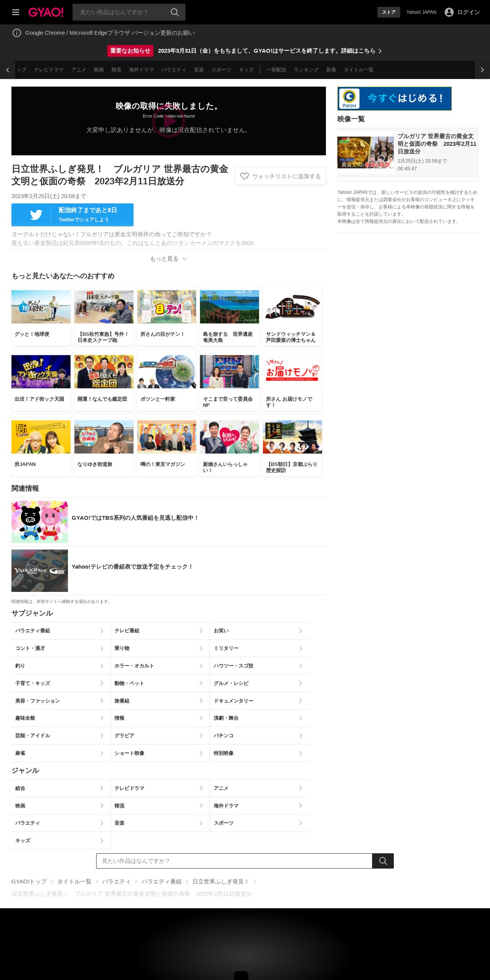Open グッと！地球便 thumbnail
This screenshot has width=490, height=980.
pyautogui.click(x=41, y=307)
